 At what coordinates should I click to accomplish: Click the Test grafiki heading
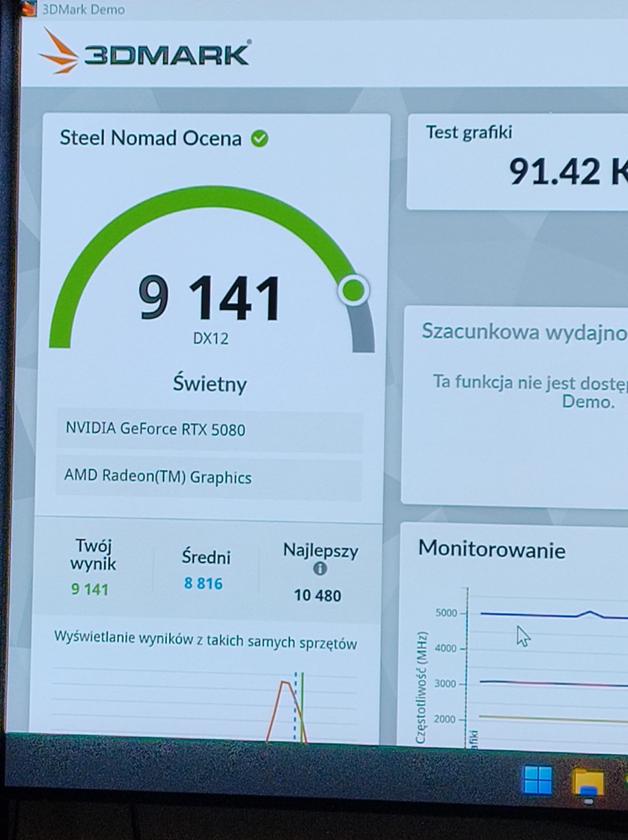click(469, 133)
